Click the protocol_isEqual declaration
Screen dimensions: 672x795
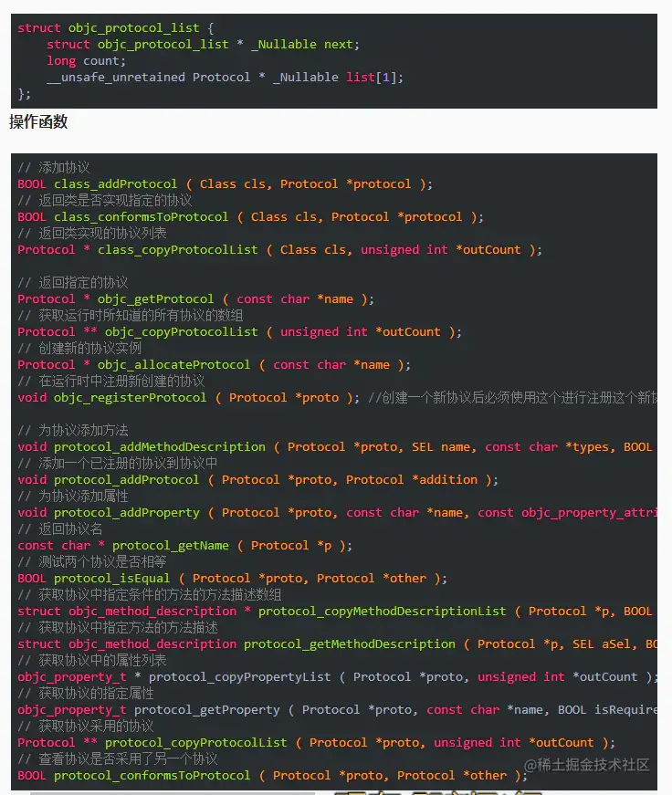click(232, 579)
